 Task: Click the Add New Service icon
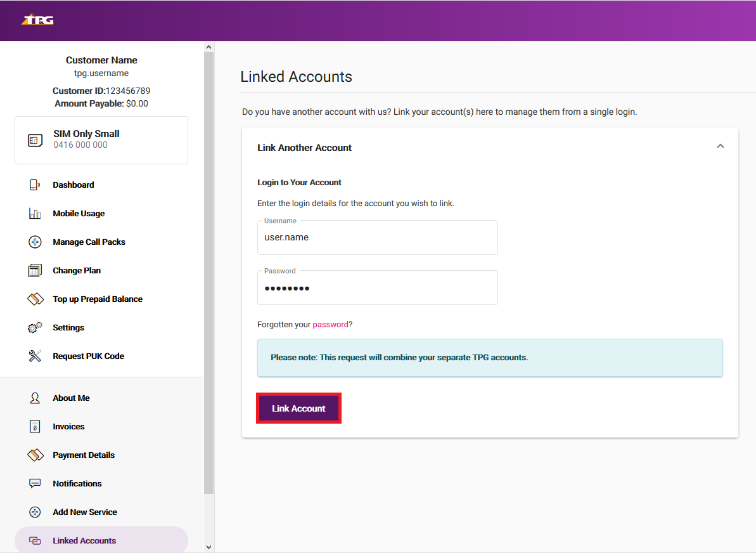(36, 512)
